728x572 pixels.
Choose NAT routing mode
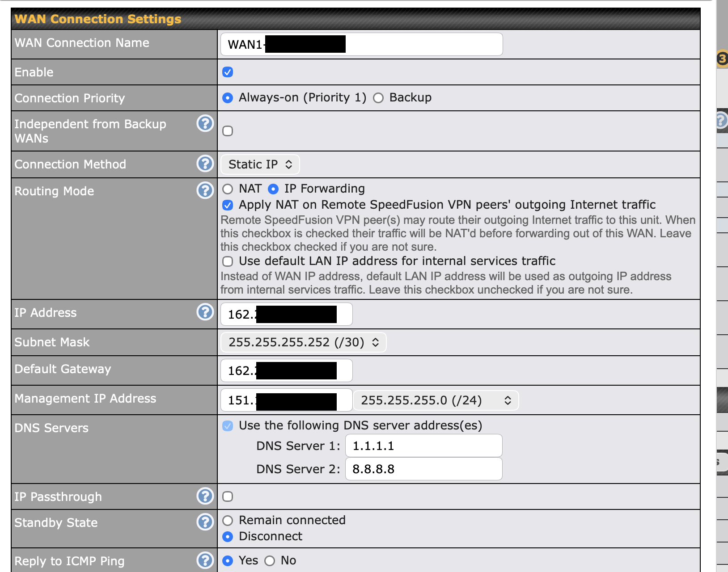(x=228, y=189)
